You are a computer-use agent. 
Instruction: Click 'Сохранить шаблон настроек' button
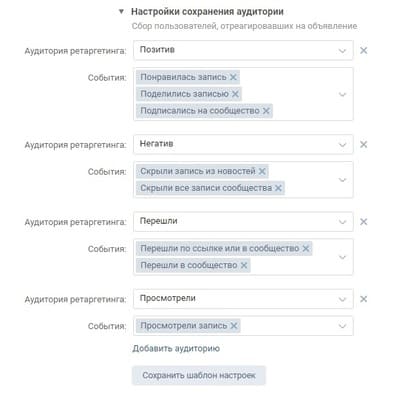[x=199, y=375]
